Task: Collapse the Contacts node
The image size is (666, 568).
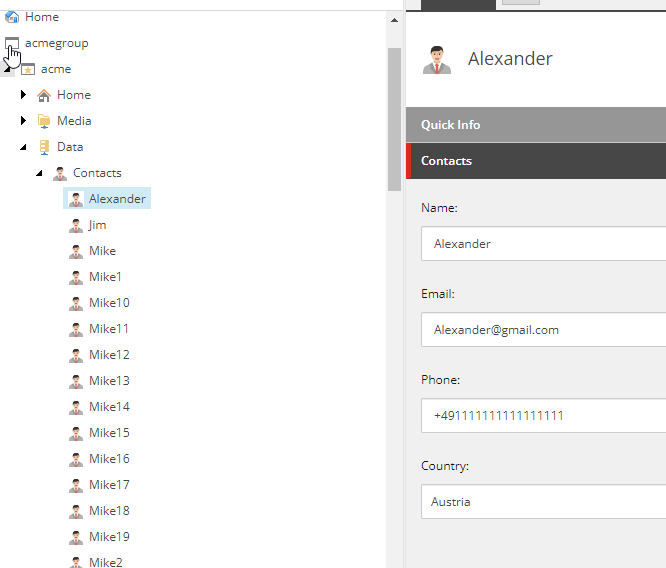Action: (x=39, y=173)
